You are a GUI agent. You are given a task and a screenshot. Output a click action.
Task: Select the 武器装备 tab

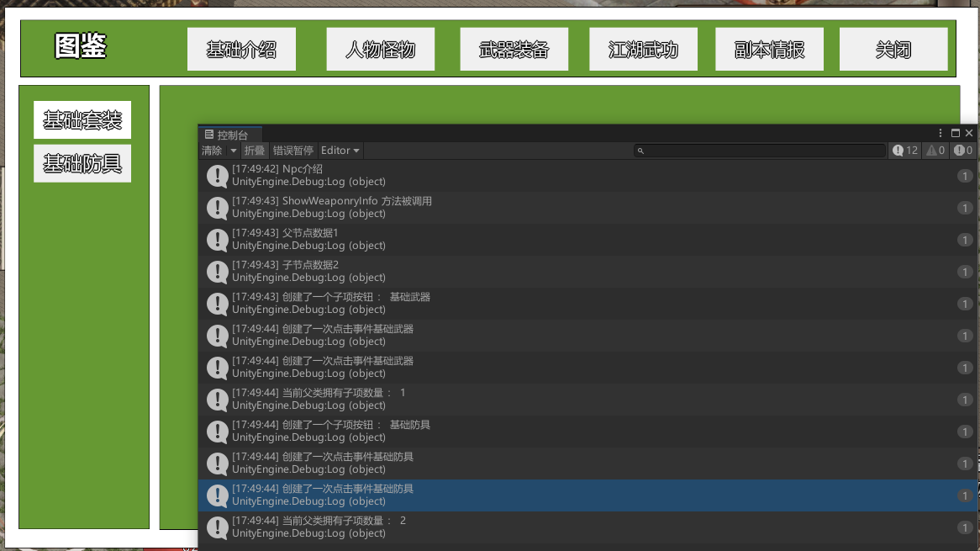point(514,49)
